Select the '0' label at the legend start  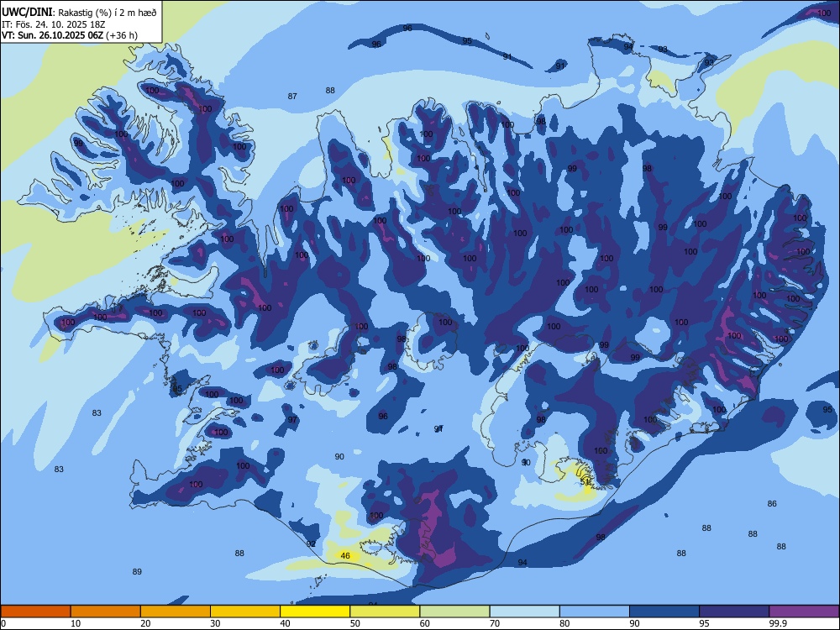pos(3,623)
